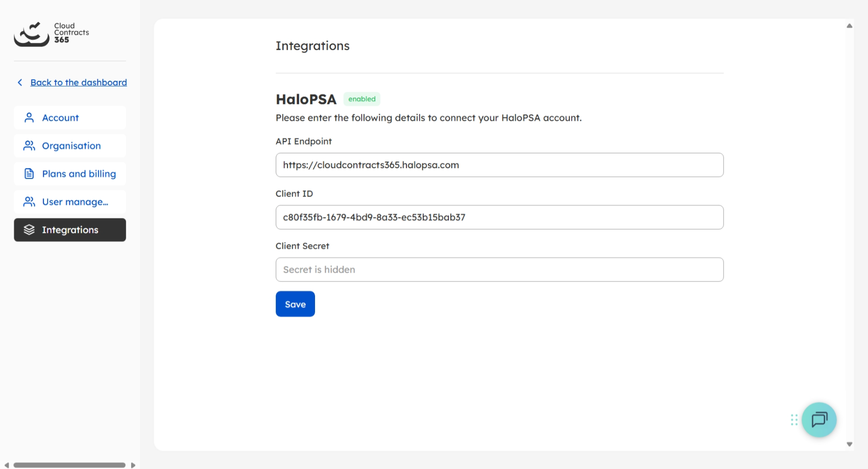Focus the Client ID field
The width and height of the screenshot is (868, 469).
click(499, 217)
